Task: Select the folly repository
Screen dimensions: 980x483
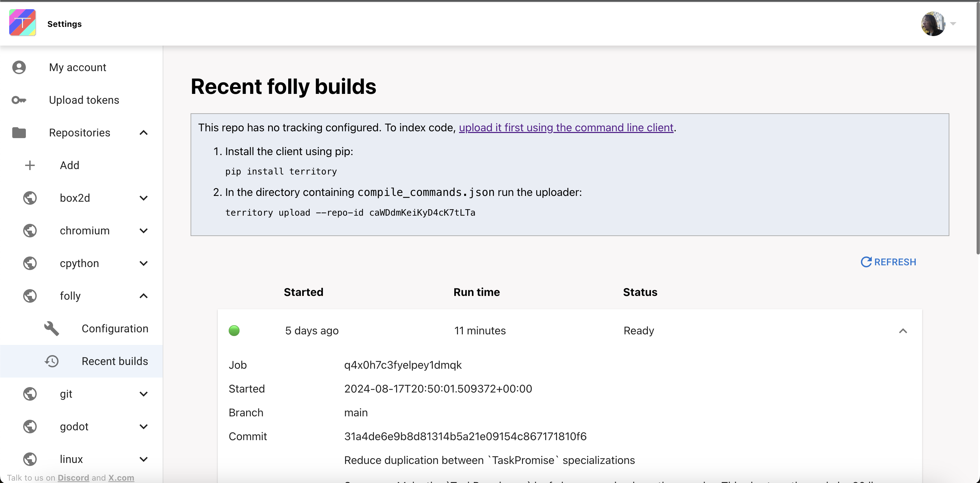Action: (x=70, y=296)
